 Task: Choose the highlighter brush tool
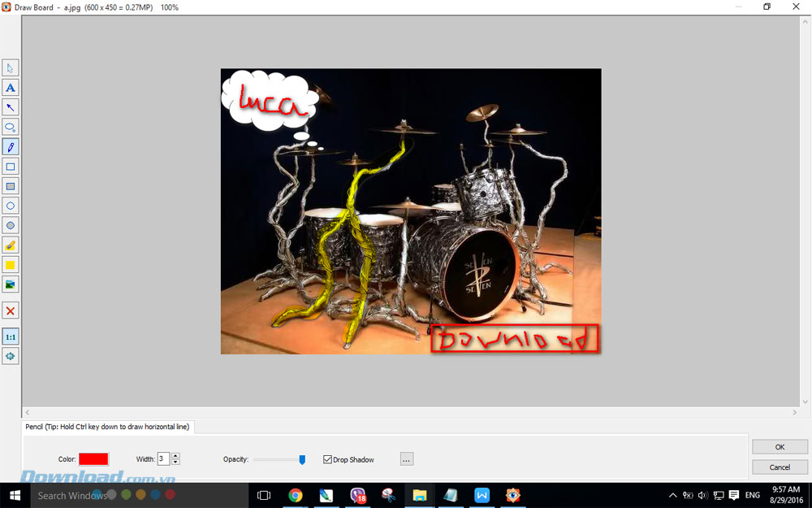pos(11,245)
